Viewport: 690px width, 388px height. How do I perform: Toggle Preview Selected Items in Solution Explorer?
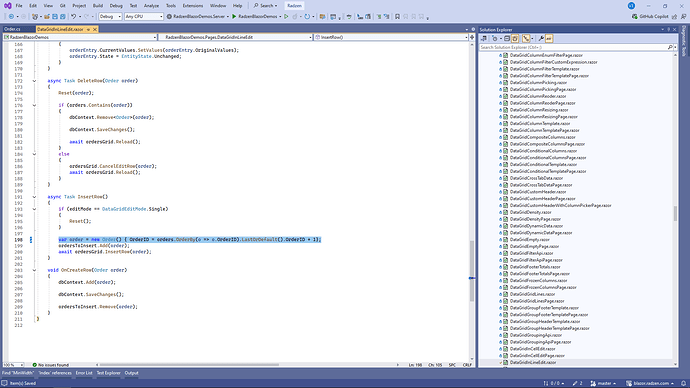(549, 39)
